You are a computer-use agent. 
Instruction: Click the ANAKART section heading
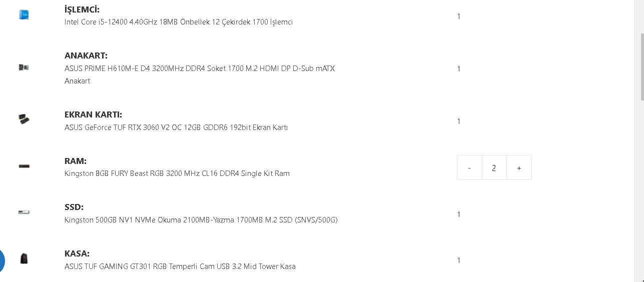click(86, 55)
